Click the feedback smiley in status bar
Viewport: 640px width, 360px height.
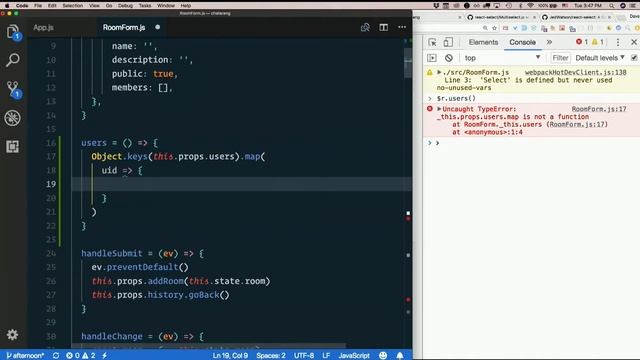pos(383,356)
